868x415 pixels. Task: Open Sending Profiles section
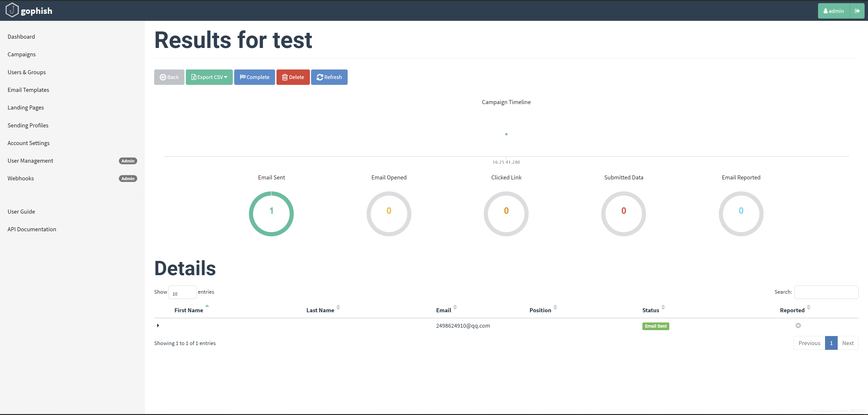tap(28, 125)
